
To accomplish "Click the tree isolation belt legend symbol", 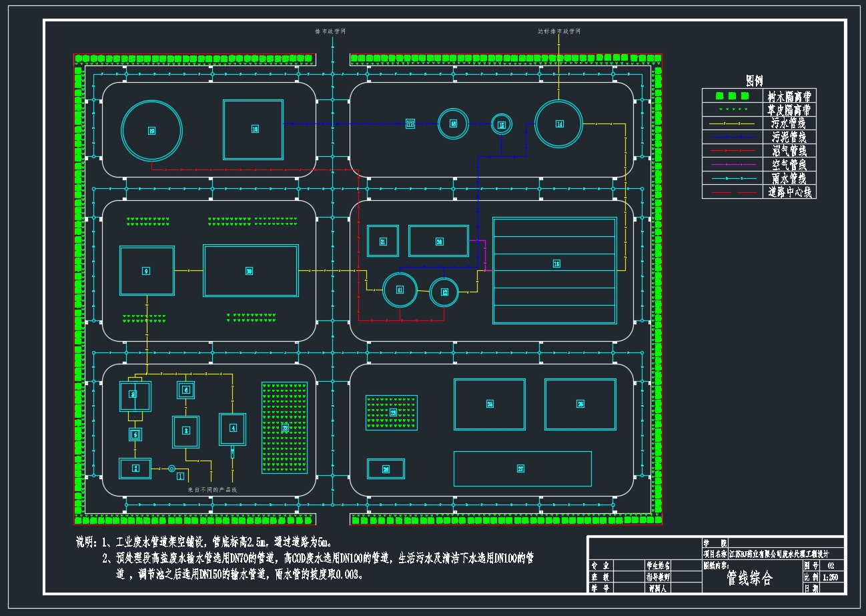I will [731, 96].
